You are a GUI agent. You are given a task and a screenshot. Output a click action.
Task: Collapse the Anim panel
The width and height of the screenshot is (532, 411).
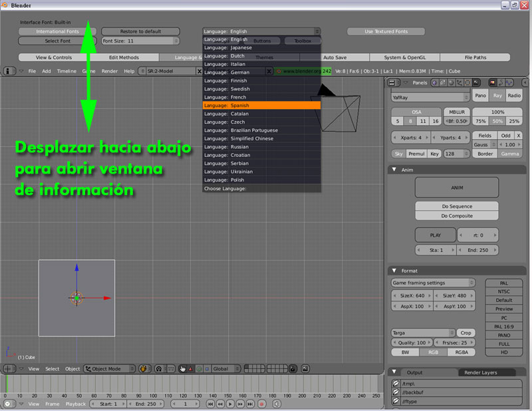point(394,170)
